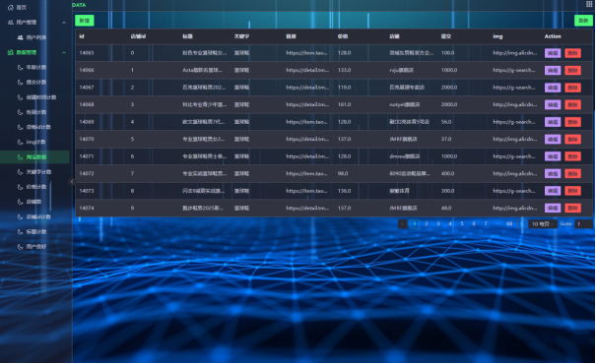Select page 6 in the pagination
The height and width of the screenshot is (364, 596).
tap(474, 224)
